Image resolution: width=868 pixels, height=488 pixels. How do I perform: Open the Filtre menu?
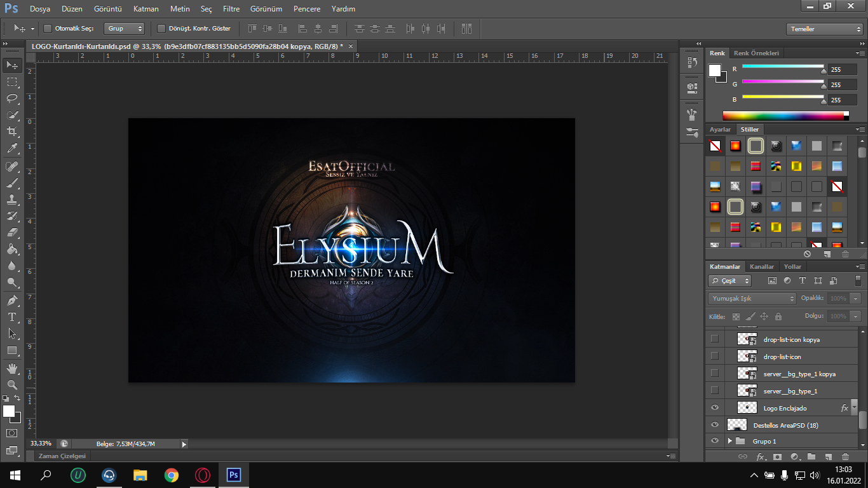tap(232, 9)
